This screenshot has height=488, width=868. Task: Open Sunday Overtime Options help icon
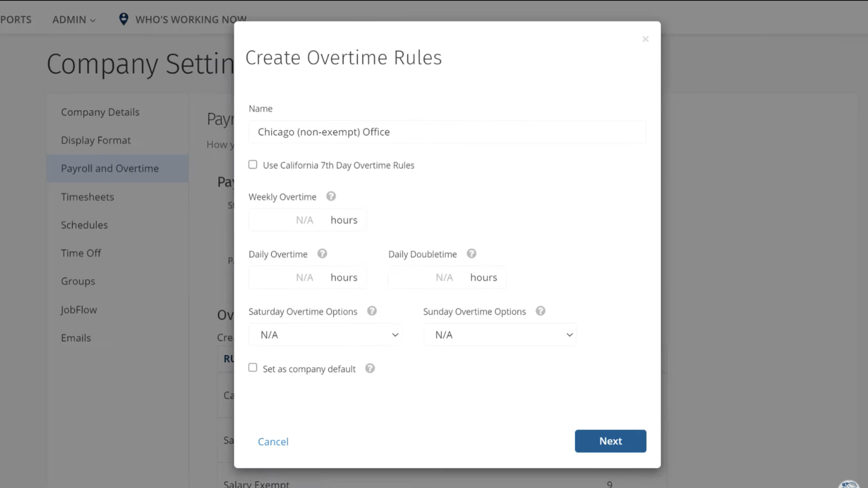coord(540,311)
